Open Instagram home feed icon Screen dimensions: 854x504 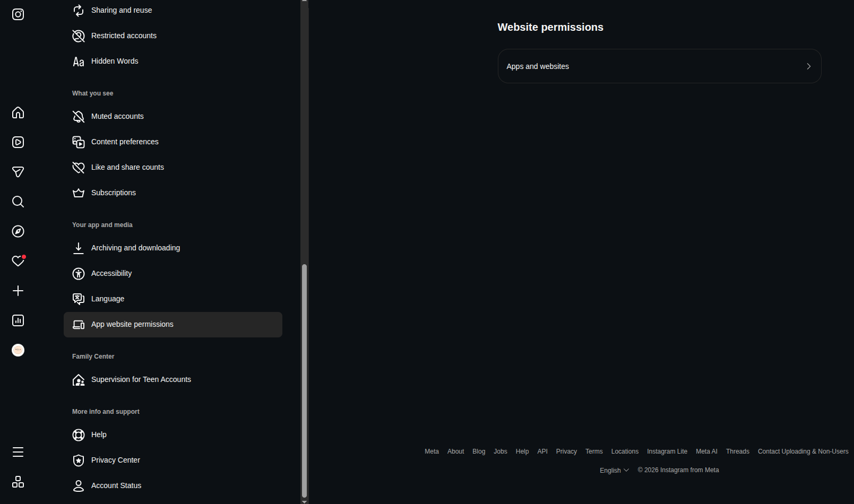[18, 112]
